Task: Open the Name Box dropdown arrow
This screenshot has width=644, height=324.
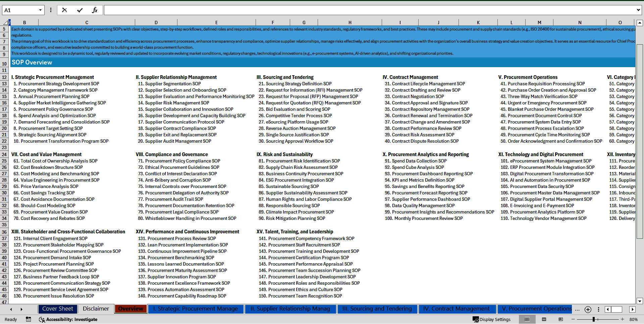Action: (x=40, y=10)
